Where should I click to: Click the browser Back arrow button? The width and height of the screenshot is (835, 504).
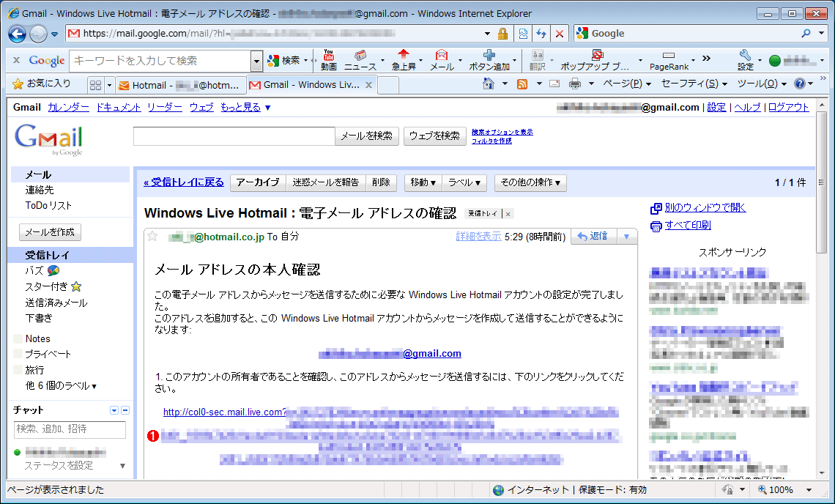(17, 34)
